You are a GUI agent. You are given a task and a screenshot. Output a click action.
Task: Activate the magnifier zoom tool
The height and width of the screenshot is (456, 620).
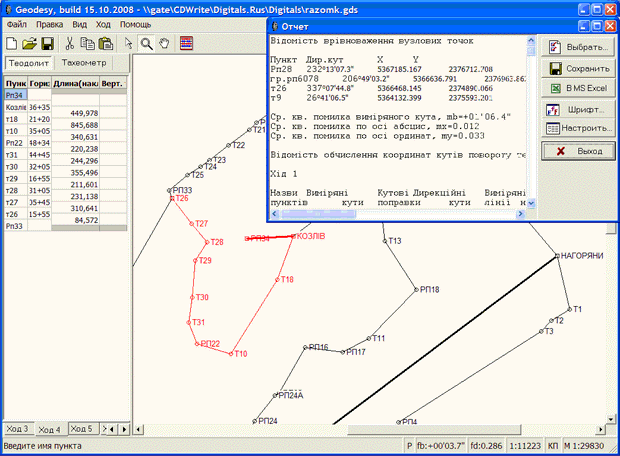click(147, 44)
